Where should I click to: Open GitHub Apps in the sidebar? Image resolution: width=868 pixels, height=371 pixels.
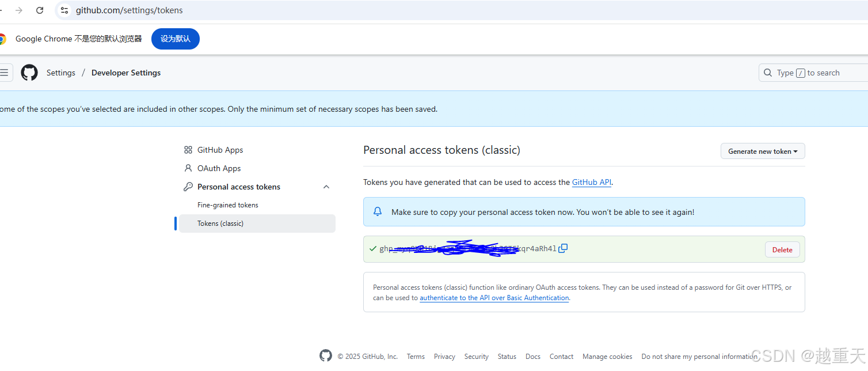pos(220,150)
